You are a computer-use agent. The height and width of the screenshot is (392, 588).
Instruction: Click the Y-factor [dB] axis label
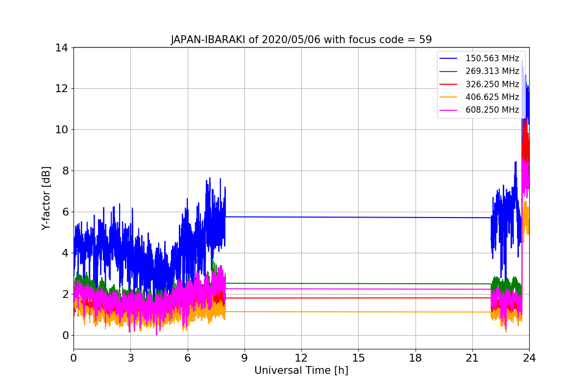46,198
